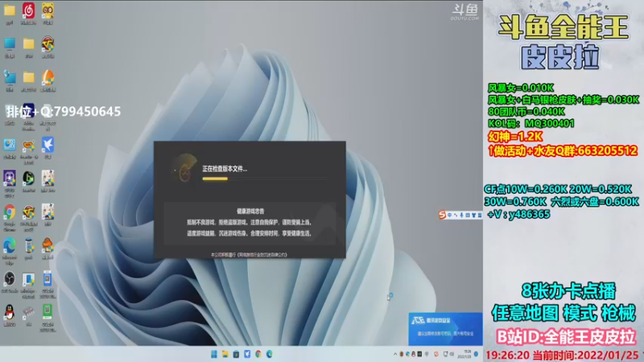This screenshot has height=362, width=644.
Task: Click the game logo in the launcher dialog
Action: (185, 168)
